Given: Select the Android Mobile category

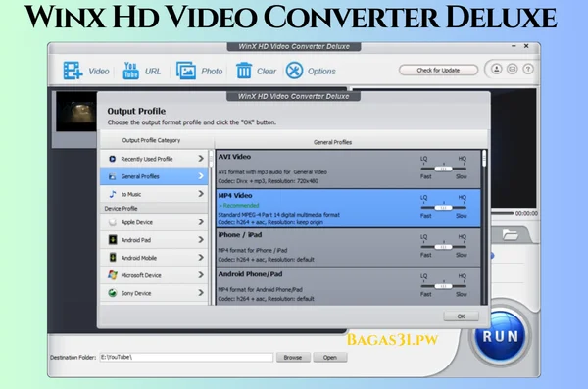Looking at the screenshot, I should pyautogui.click(x=154, y=258).
